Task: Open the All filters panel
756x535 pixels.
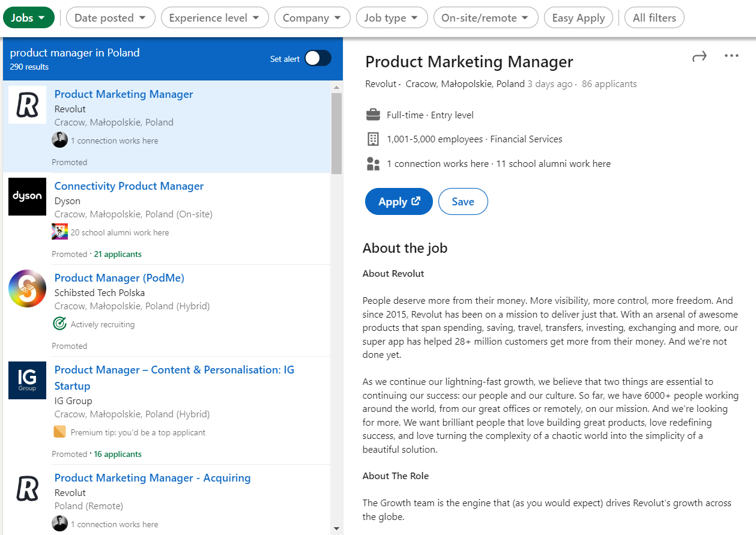Action: (x=654, y=18)
